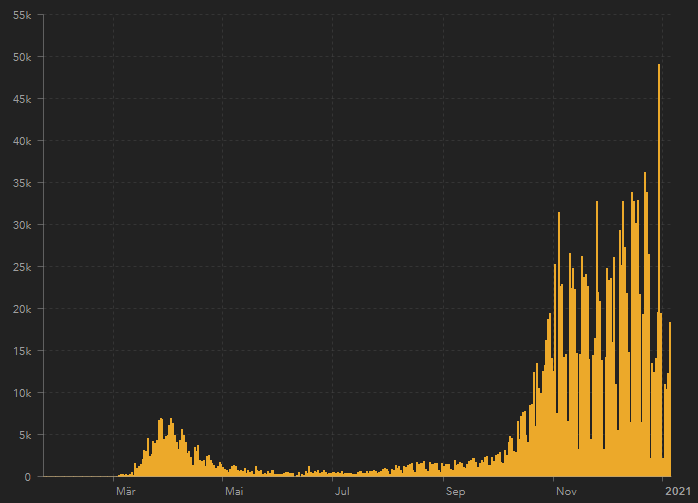Click the 5k y-axis label

pyautogui.click(x=25, y=435)
